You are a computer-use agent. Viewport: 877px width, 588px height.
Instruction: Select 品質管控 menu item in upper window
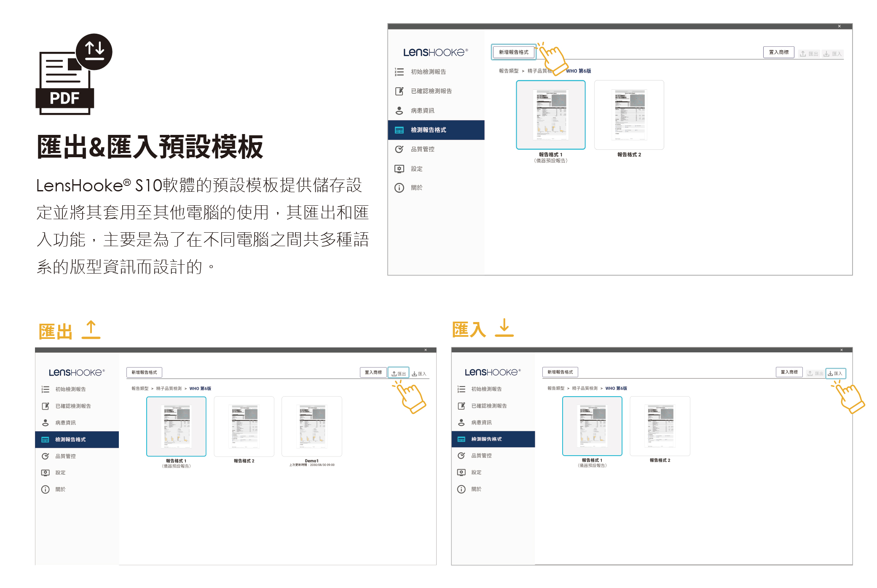[422, 149]
